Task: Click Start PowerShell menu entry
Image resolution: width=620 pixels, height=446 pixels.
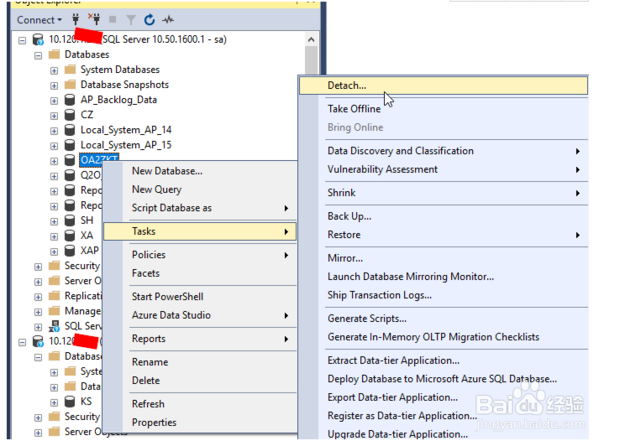Action: tap(200, 297)
